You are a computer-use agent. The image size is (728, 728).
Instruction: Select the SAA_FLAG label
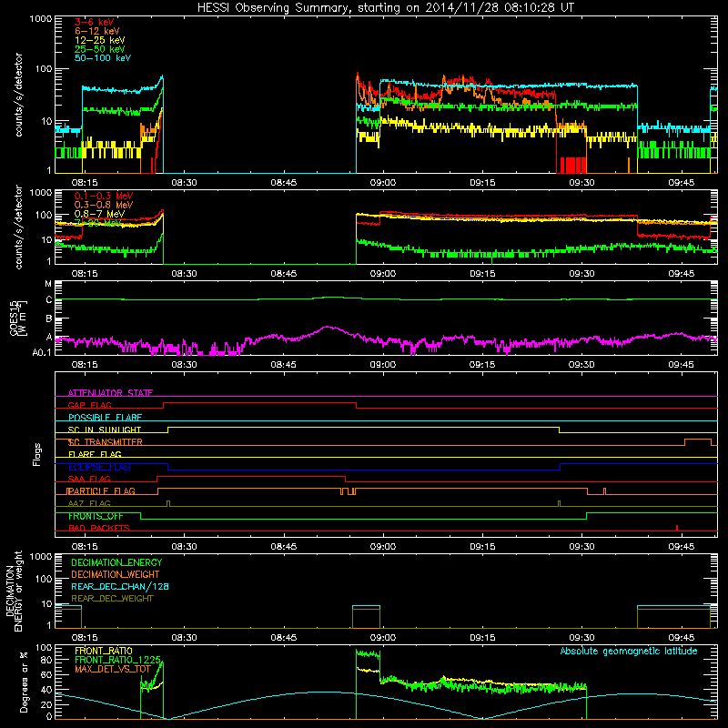pos(89,479)
